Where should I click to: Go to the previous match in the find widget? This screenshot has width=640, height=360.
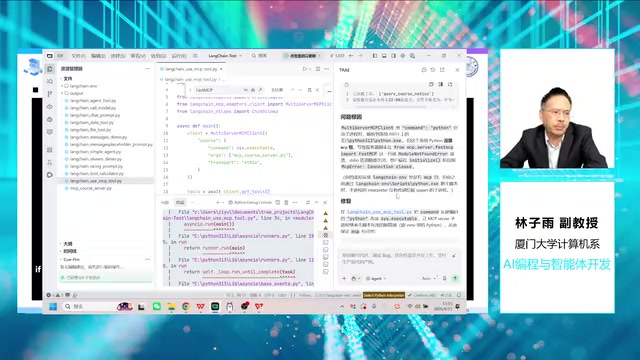pyautogui.click(x=292, y=90)
